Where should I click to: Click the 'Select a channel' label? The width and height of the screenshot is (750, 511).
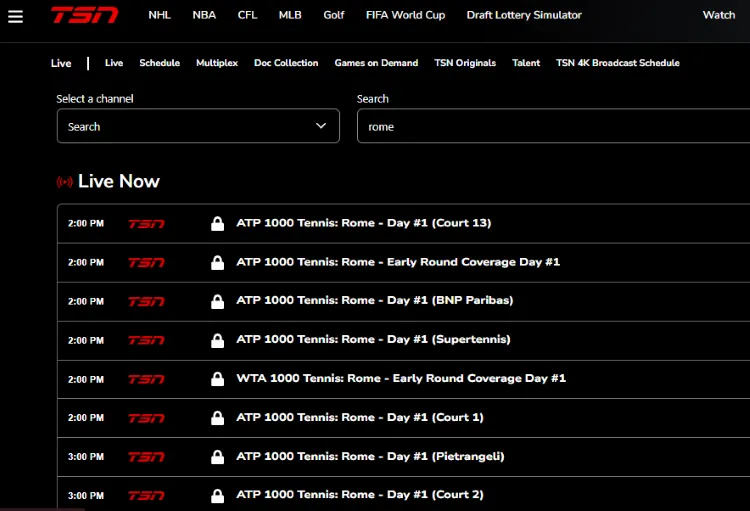tap(95, 99)
